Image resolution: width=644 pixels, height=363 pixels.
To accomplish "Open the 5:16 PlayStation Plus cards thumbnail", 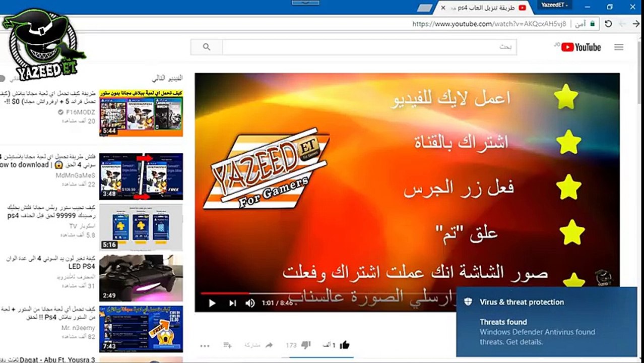I will tap(141, 227).
